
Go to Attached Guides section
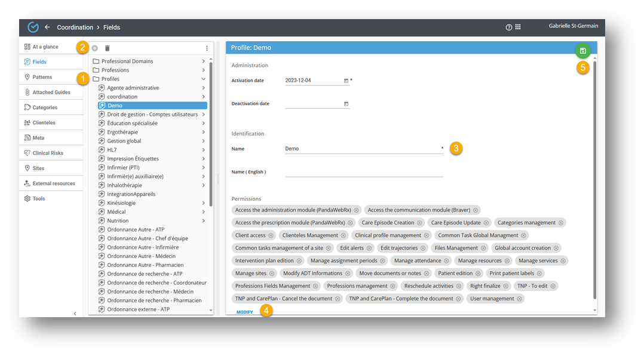pyautogui.click(x=51, y=93)
